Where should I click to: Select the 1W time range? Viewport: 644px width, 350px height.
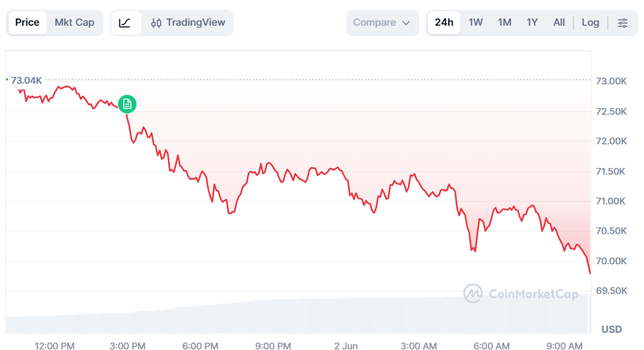click(476, 22)
